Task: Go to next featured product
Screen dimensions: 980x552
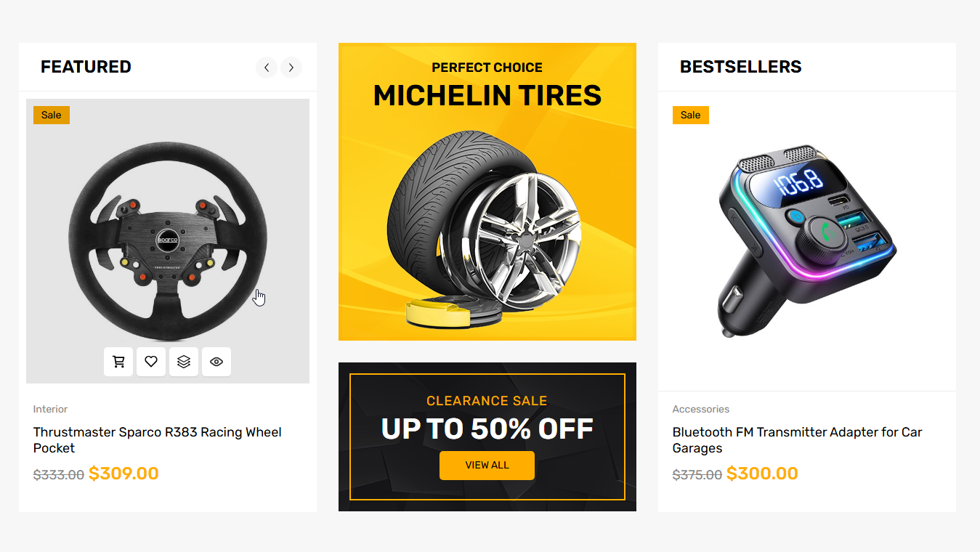Action: pyautogui.click(x=291, y=68)
